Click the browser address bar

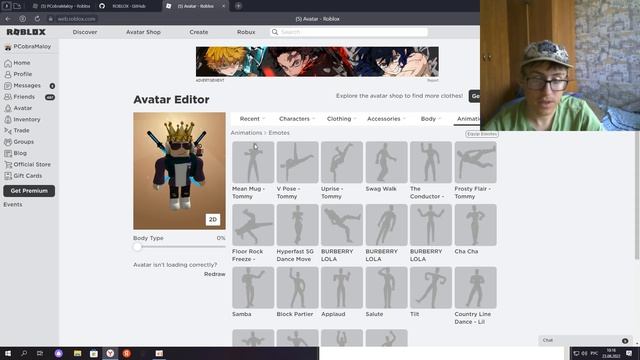coord(76,19)
